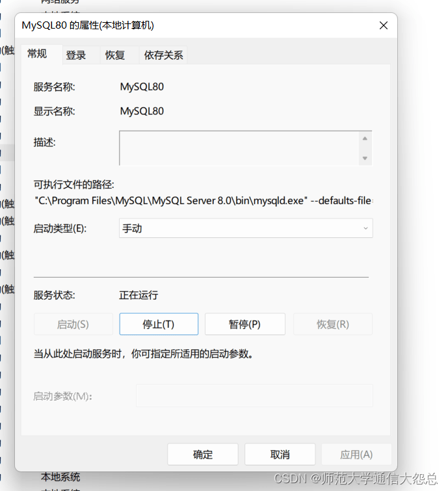448x491 pixels.
Task: Click the 应用(A) button
Action: (356, 455)
